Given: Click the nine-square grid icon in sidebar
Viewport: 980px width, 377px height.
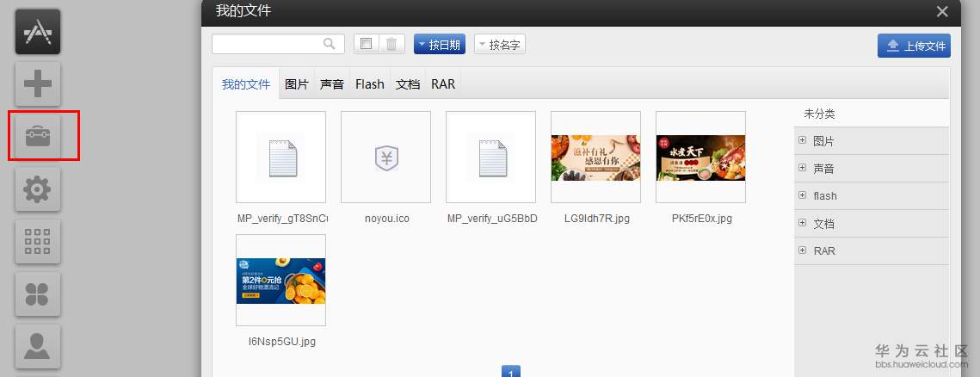Looking at the screenshot, I should (x=38, y=241).
